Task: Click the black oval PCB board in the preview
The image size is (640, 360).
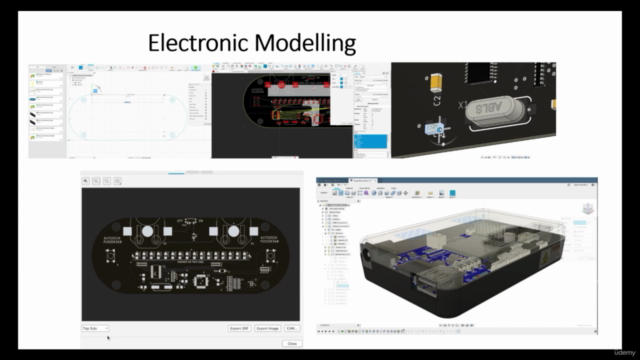Action: [x=191, y=256]
